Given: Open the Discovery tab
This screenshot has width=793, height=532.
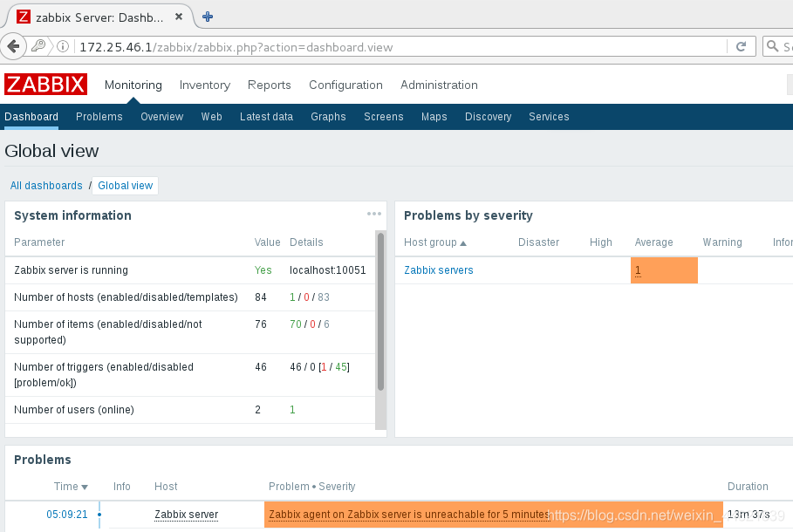Looking at the screenshot, I should tap(488, 116).
